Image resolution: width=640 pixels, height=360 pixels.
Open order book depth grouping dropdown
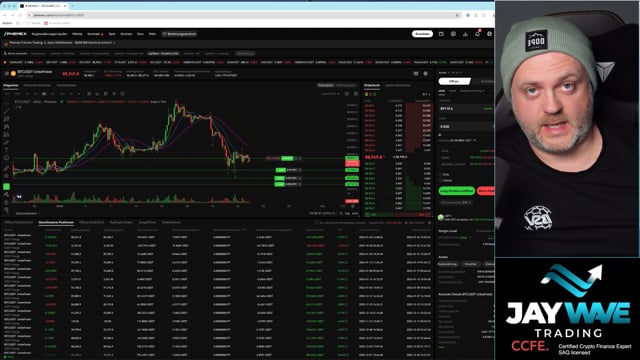(x=426, y=94)
